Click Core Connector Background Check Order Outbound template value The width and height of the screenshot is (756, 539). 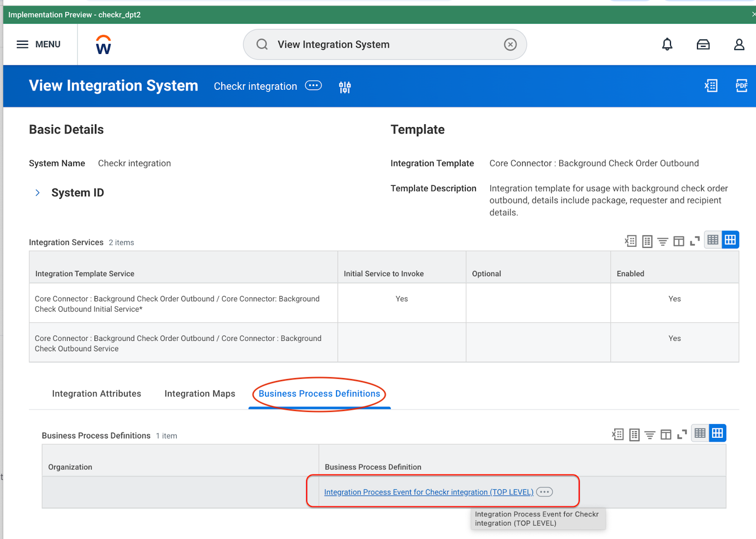pos(594,163)
